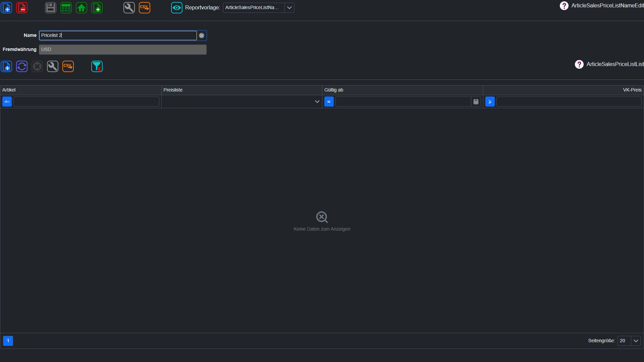Click the green home icon
The image size is (644, 362).
click(82, 8)
